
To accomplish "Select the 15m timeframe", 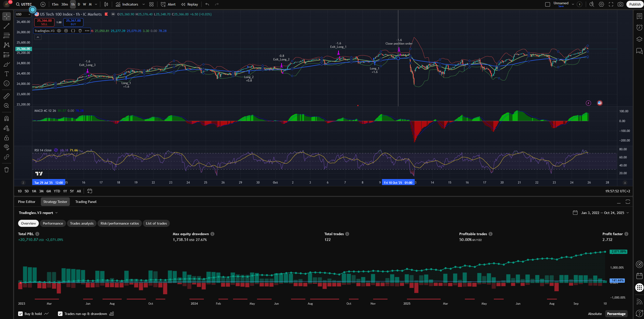I will click(55, 4).
